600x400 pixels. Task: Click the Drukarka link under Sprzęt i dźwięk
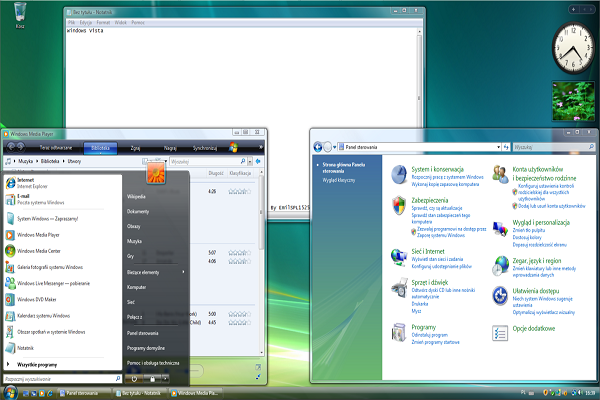click(x=420, y=304)
